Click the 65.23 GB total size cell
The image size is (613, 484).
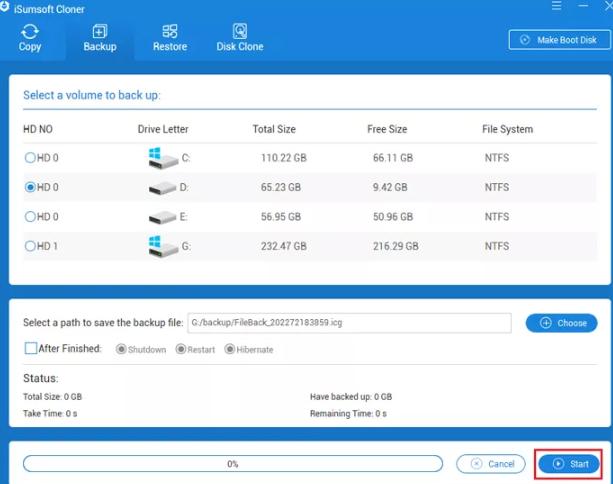coord(281,187)
